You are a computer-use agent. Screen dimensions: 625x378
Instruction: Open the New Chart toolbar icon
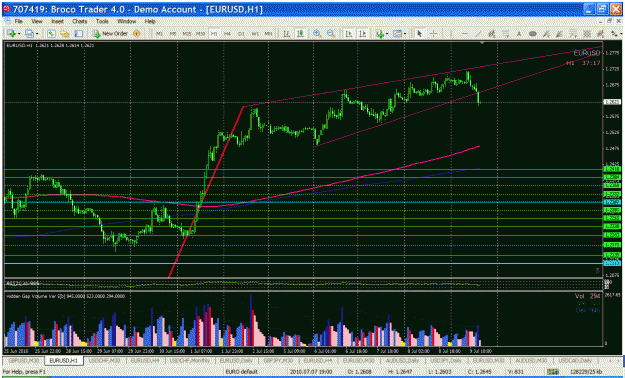click(x=11, y=34)
